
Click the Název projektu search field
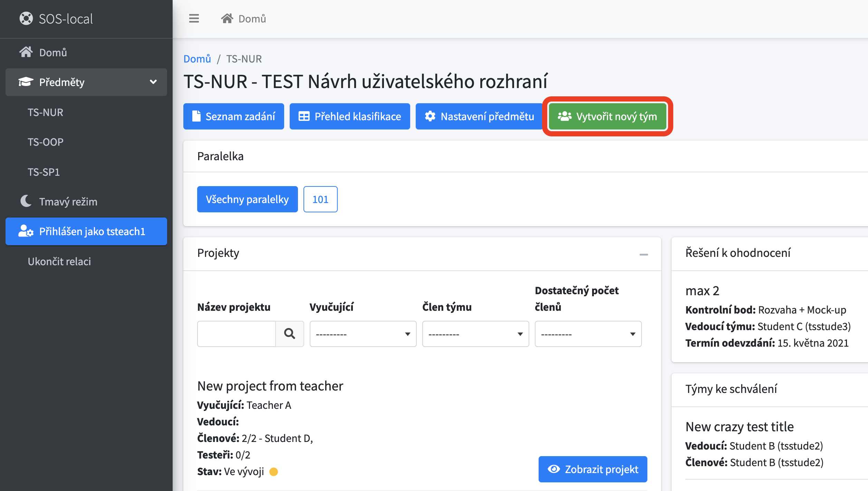[x=237, y=334]
